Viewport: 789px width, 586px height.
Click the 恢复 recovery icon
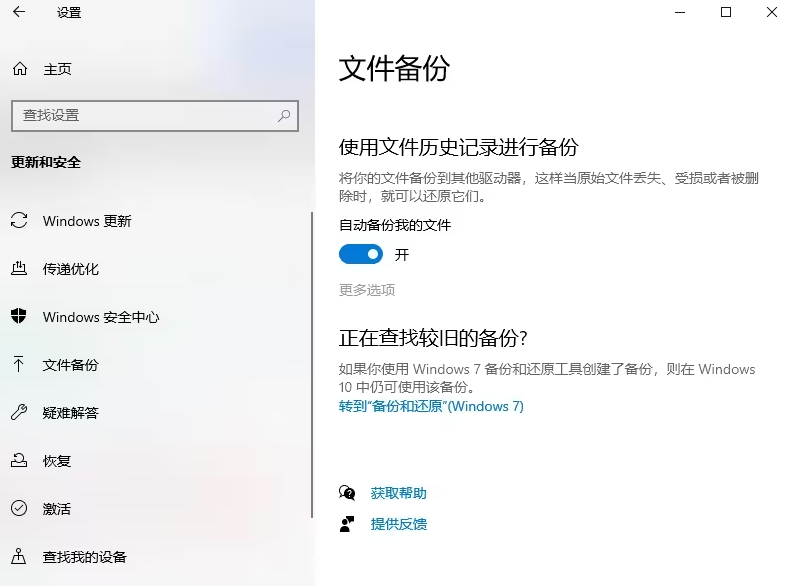19,460
